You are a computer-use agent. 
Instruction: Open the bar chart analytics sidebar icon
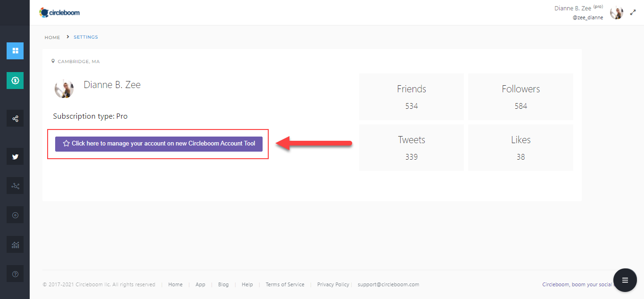click(15, 245)
